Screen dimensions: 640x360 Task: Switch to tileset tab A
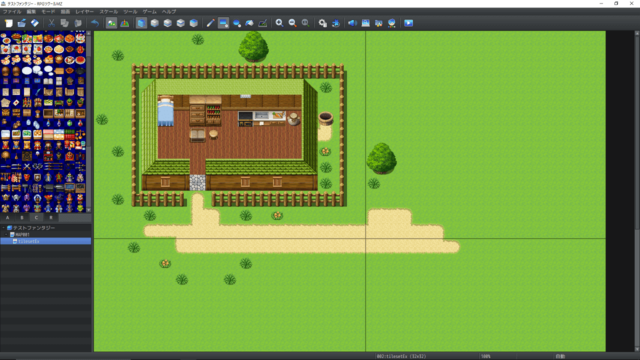[x=7, y=218]
